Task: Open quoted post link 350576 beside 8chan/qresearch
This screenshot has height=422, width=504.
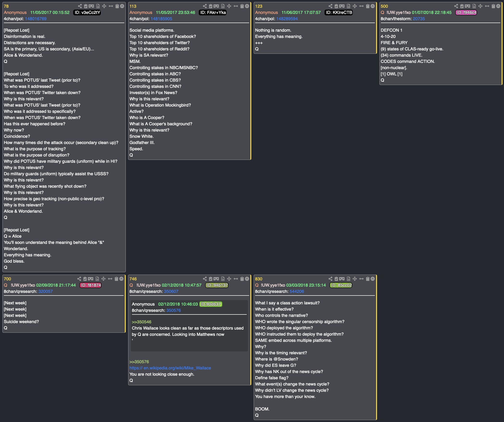Action: (174, 310)
